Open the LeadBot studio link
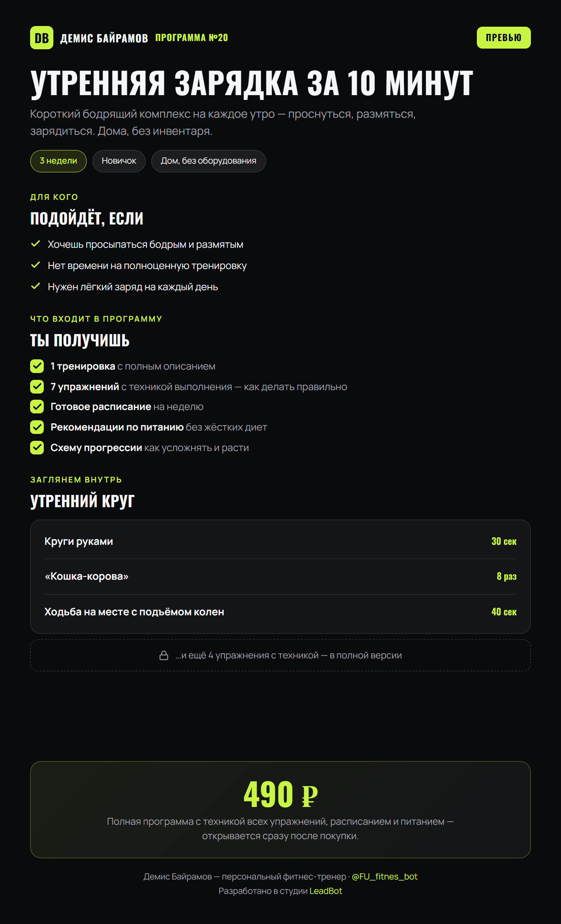The height and width of the screenshot is (924, 561). (326, 891)
